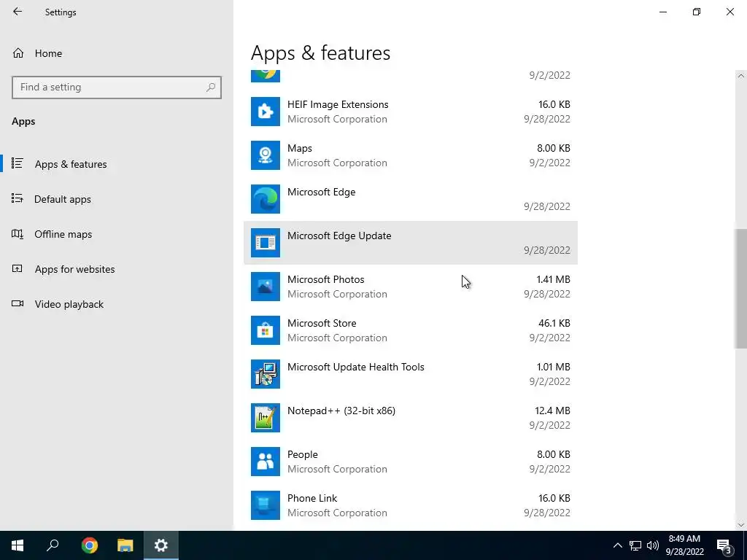Select the Microsoft Edge entry
This screenshot has height=560, width=747.
[411, 199]
